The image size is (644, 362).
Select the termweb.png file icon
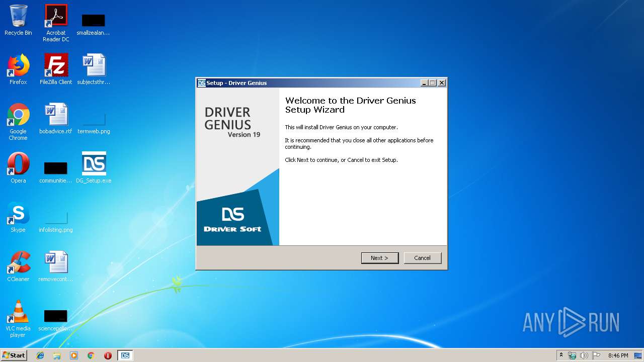[94, 123]
